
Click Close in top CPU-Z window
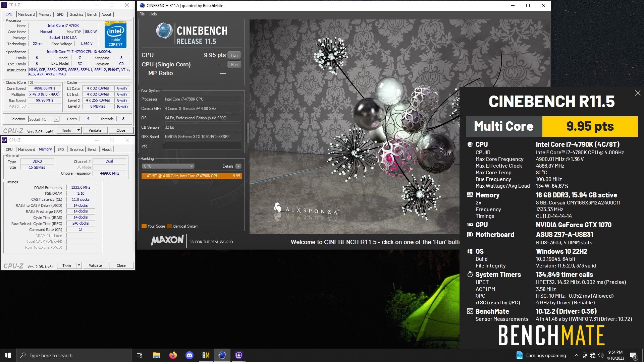pyautogui.click(x=121, y=130)
